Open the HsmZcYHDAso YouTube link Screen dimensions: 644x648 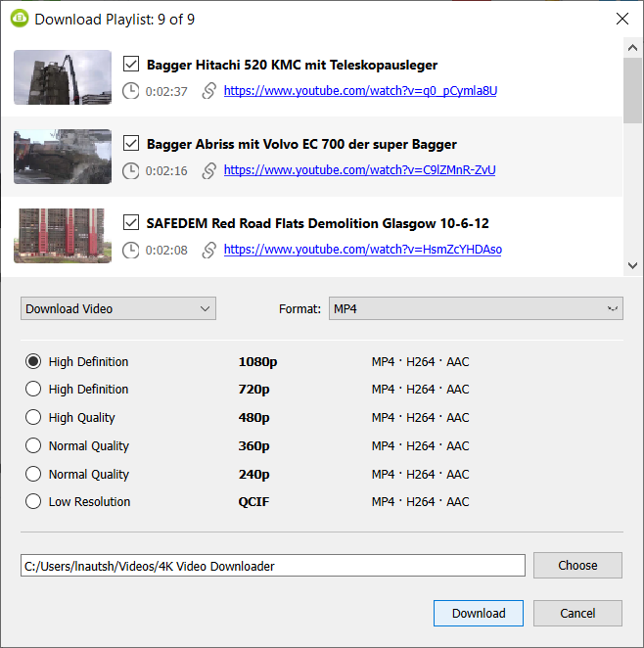[x=363, y=250]
